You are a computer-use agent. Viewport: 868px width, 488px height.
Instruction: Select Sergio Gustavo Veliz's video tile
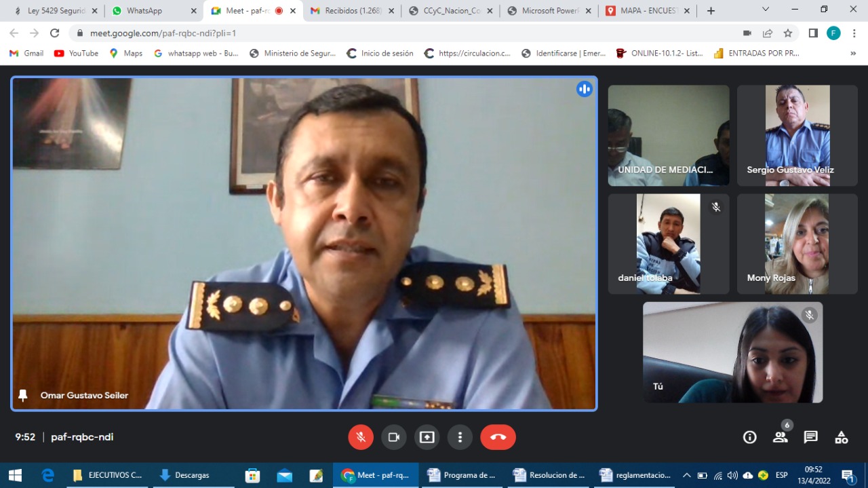[x=797, y=135]
